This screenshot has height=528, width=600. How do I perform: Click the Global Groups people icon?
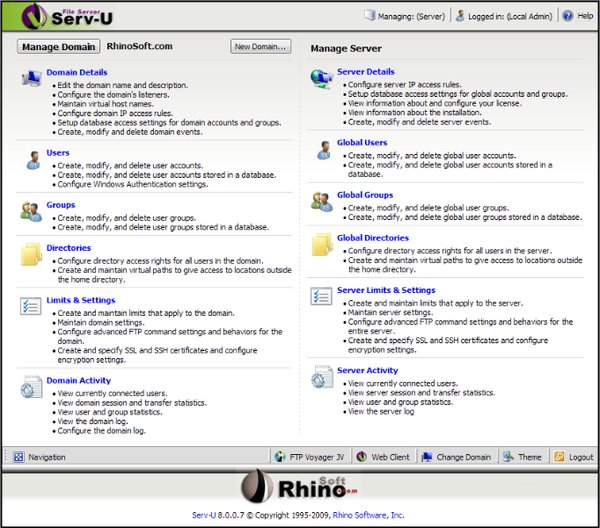[x=322, y=202]
